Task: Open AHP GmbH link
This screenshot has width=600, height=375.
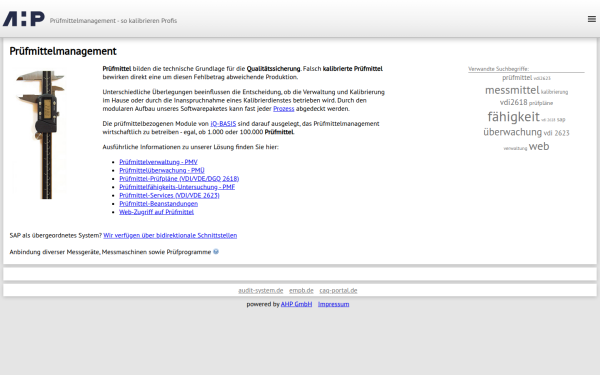Action: [x=297, y=304]
